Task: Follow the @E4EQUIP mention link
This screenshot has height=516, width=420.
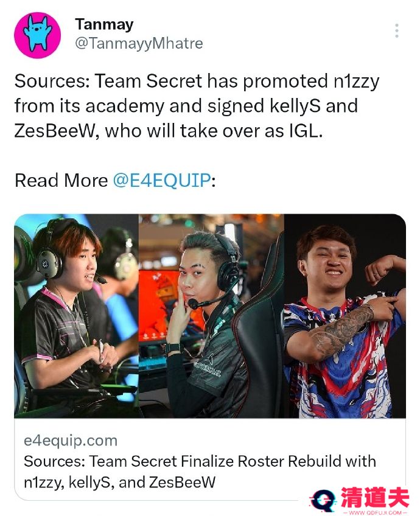Action: pyautogui.click(x=162, y=180)
